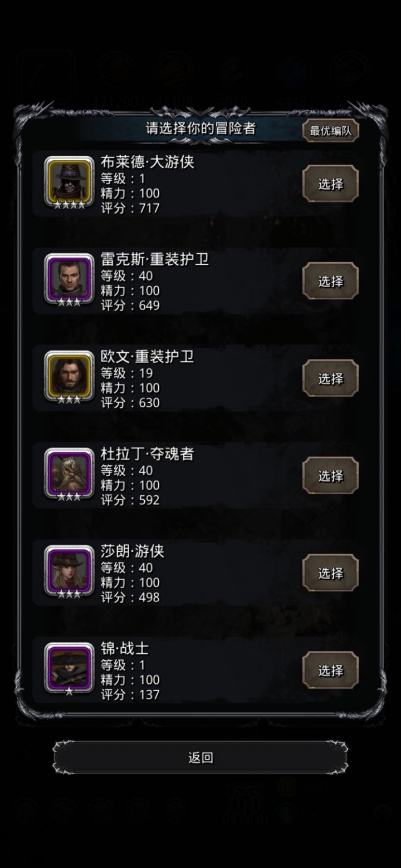
Task: Tap 杜拉丁·夺魂者 portrait icon
Action: click(70, 473)
